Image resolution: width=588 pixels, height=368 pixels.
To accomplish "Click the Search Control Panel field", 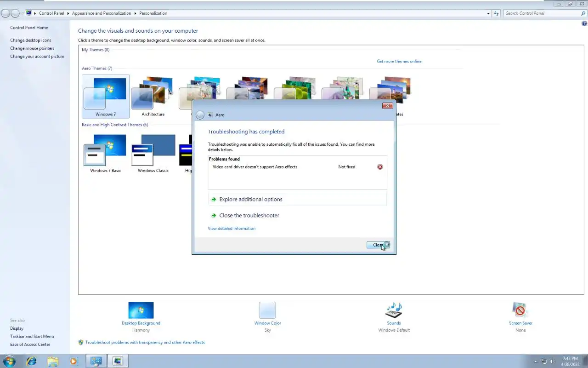I will (541, 13).
